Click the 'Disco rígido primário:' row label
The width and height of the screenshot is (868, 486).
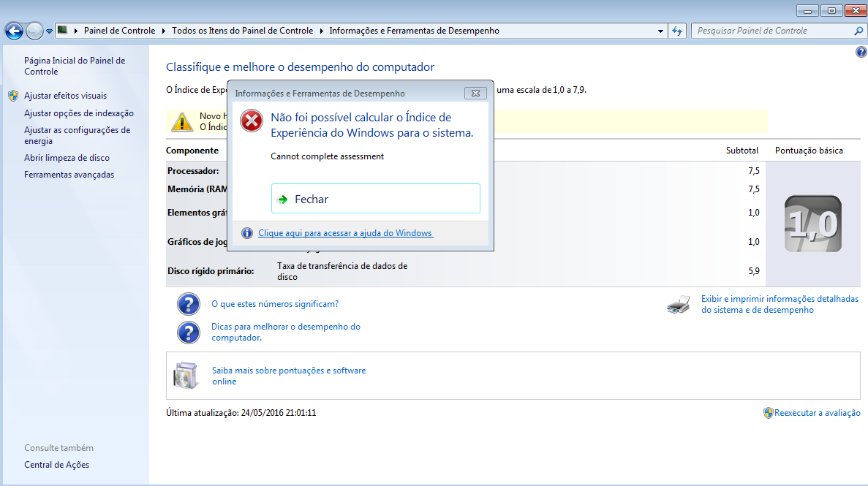(211, 271)
